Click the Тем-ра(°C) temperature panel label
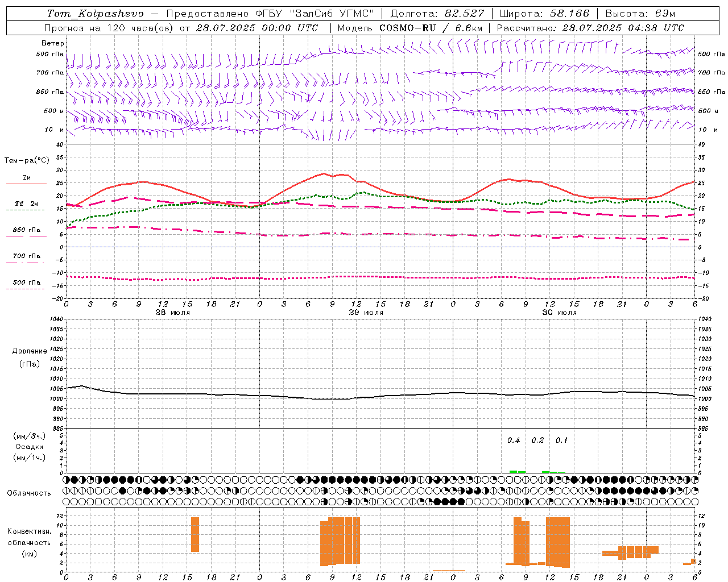Image resolution: width=728 pixels, height=582 pixels. click(x=27, y=161)
